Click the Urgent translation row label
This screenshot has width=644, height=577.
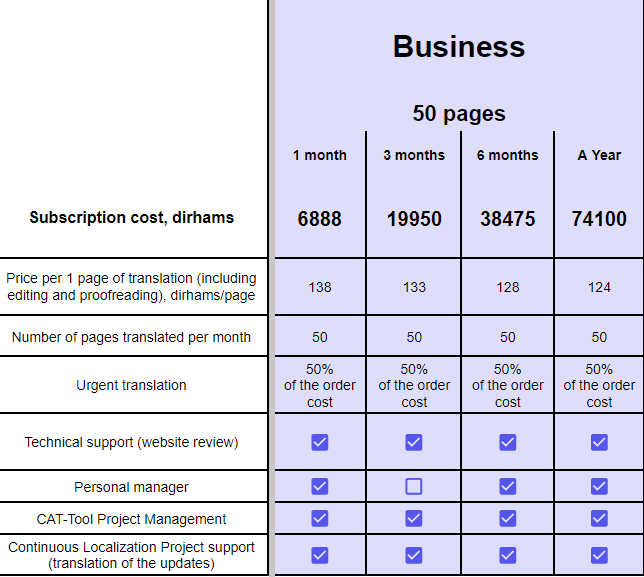[132, 385]
